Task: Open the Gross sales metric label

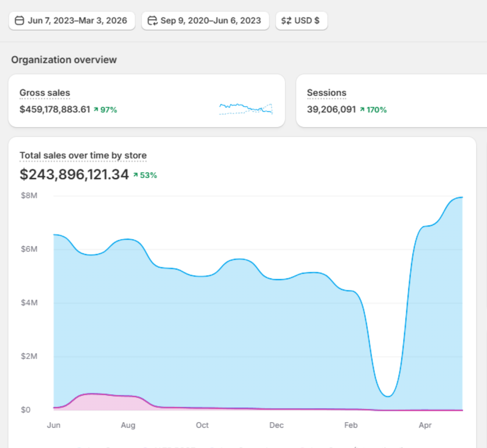Action: [44, 93]
